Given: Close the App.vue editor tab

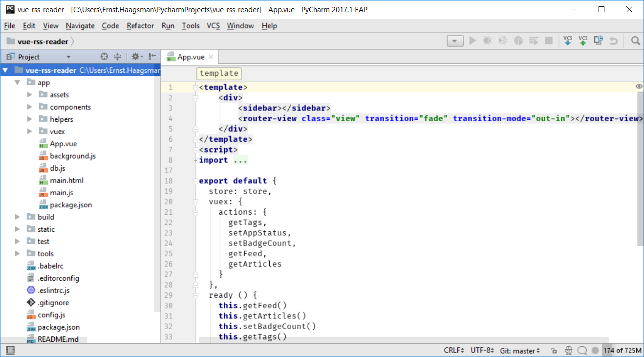Looking at the screenshot, I should (211, 57).
